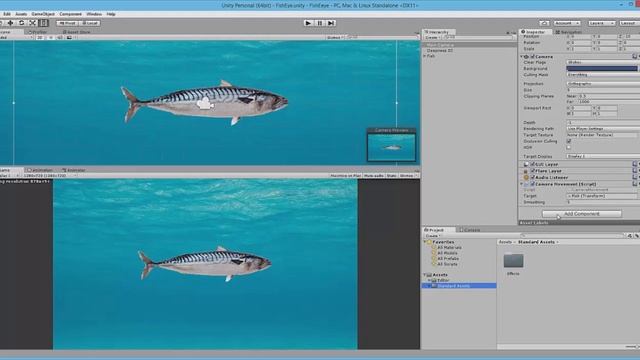This screenshot has width=640, height=360.
Task: Toggle scene lighting sun icon
Action: [51, 38]
